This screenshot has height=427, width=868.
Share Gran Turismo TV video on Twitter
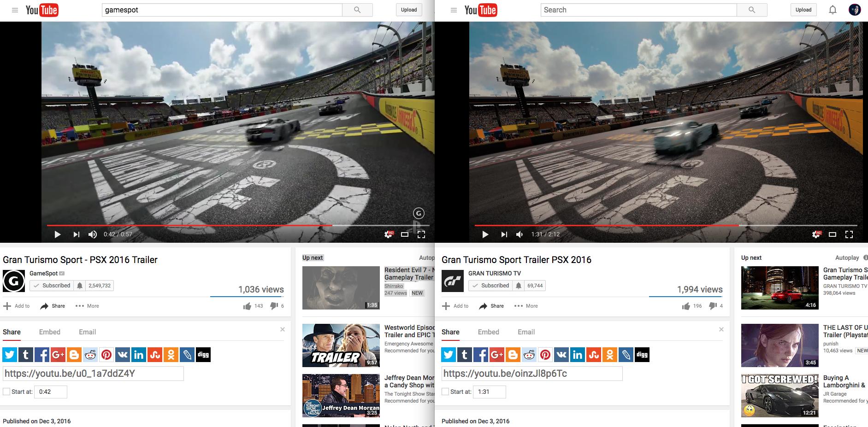click(449, 355)
